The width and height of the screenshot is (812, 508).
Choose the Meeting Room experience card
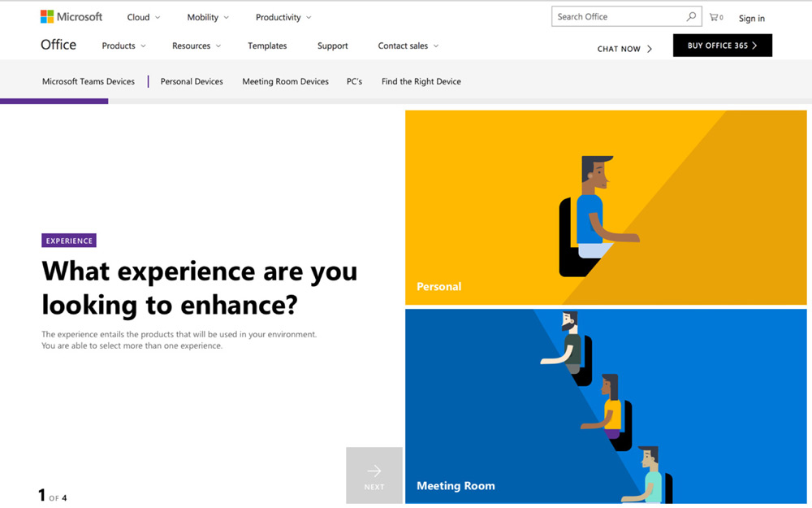pos(606,406)
